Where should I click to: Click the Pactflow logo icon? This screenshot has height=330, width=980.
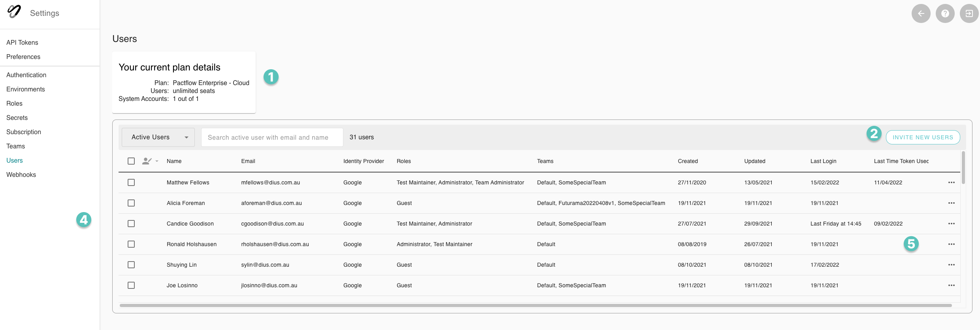(14, 12)
